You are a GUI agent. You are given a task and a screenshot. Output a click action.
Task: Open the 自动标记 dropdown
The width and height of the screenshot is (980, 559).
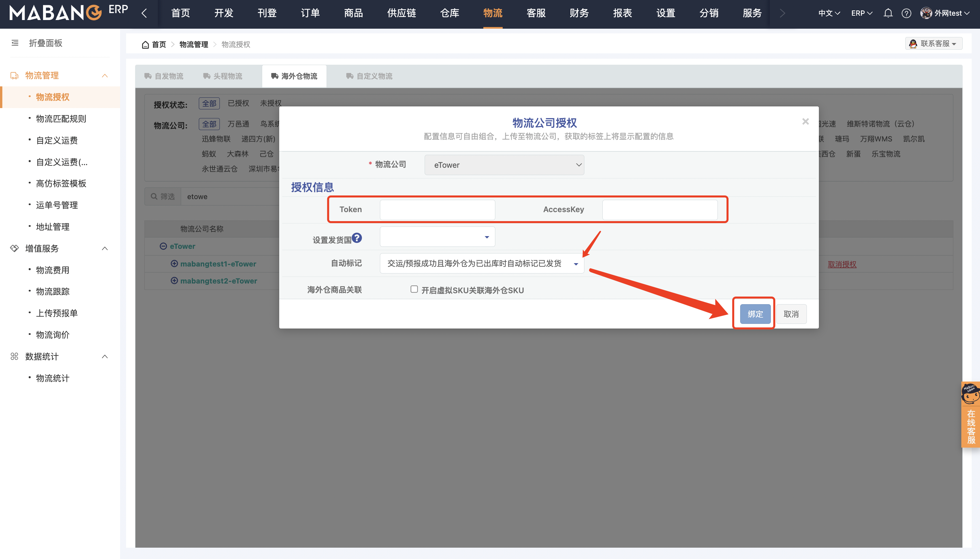click(482, 263)
